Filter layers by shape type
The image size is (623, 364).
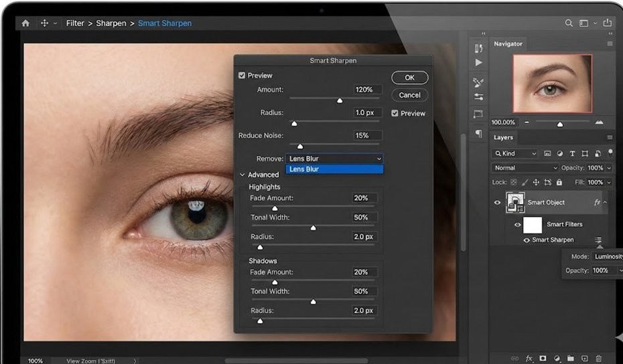pyautogui.click(x=585, y=154)
